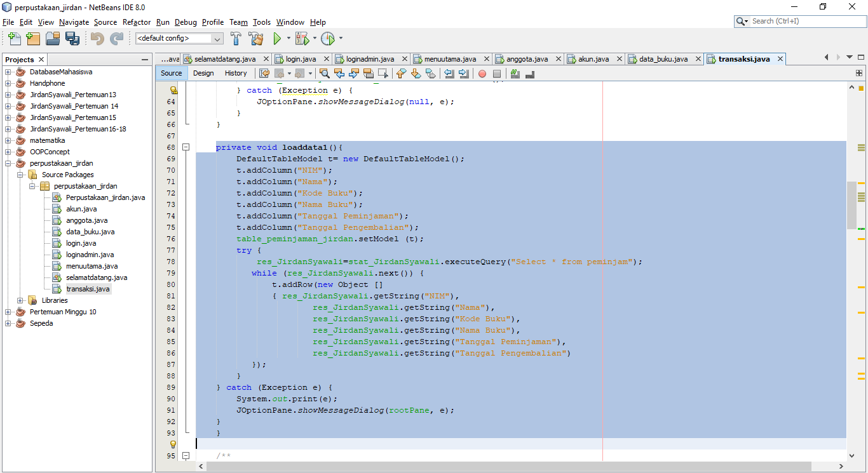Viewport: 868px width, 473px height.
Task: Collapse the Source Packages node
Action: tap(20, 174)
